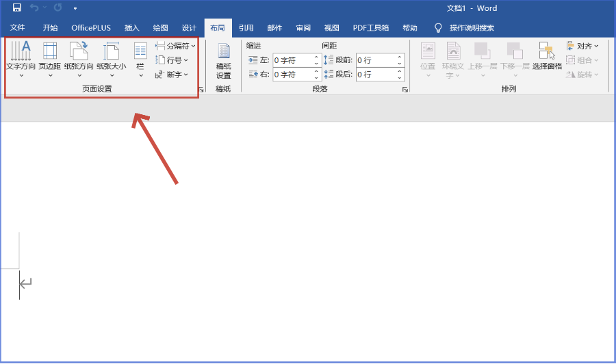The image size is (616, 364).
Task: Open the 选择窗格 selection pane
Action: [548, 56]
